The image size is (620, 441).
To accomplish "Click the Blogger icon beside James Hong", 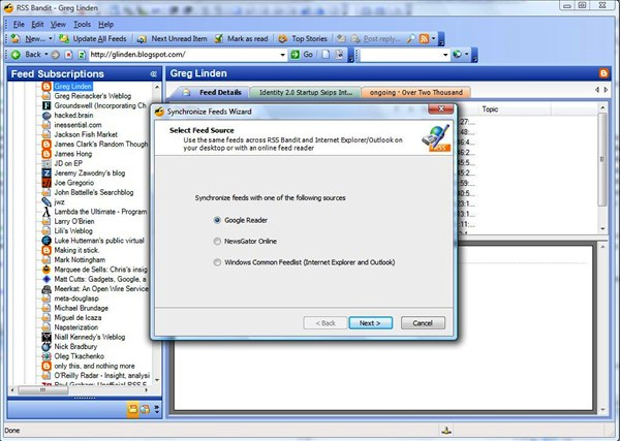I will 46,154.
